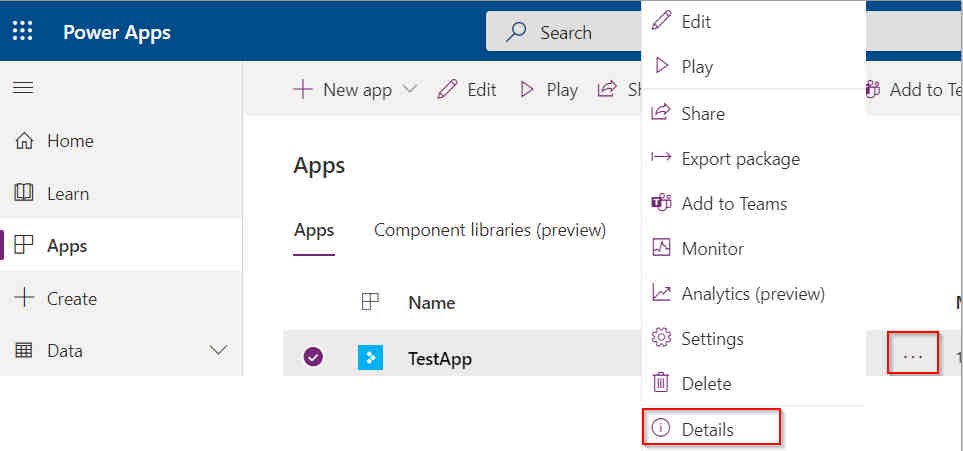Viewport: 963px width, 451px height.
Task: Click the Play button in the toolbar
Action: click(x=549, y=90)
